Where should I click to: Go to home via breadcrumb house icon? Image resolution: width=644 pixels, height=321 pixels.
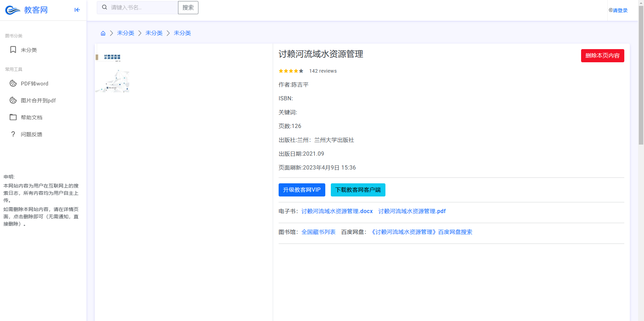pos(103,33)
